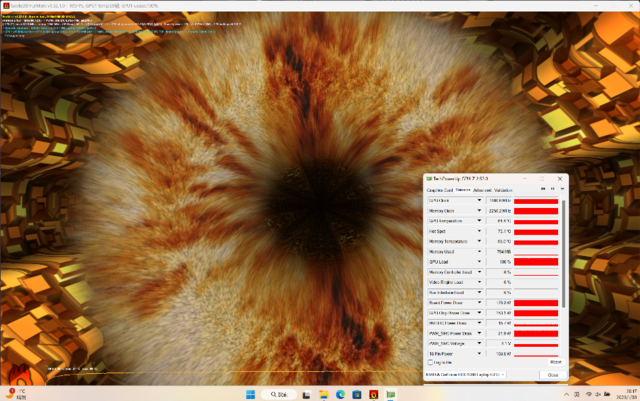Viewport: 640px width, 401px height.
Task: Open the NVIDIA GeForce GPU selector combo box
Action: tap(465, 374)
